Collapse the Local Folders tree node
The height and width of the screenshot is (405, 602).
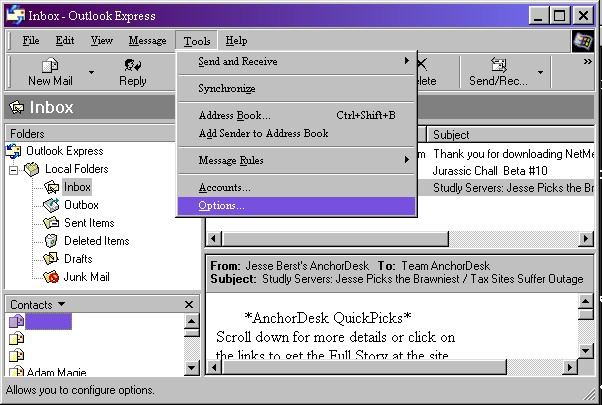[13, 170]
